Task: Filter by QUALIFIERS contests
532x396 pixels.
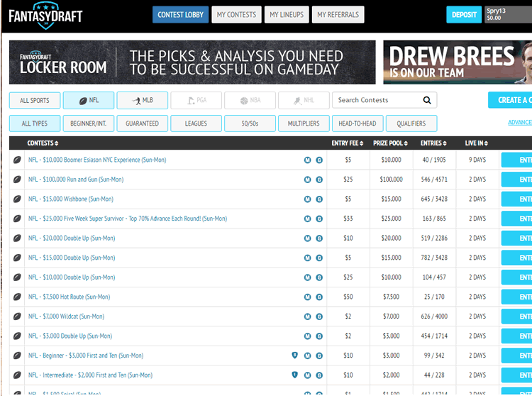Action: pos(411,123)
